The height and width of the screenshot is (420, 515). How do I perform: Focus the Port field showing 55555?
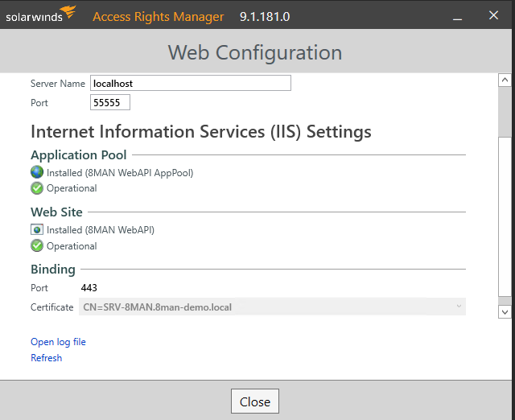point(110,102)
